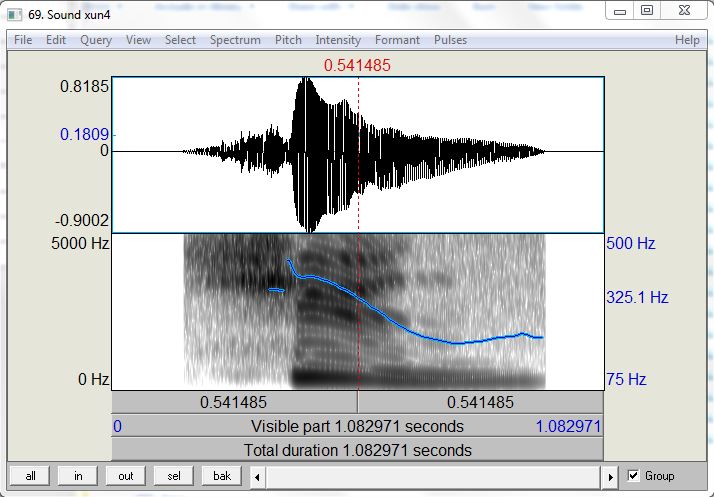Open the Query menu

point(96,40)
